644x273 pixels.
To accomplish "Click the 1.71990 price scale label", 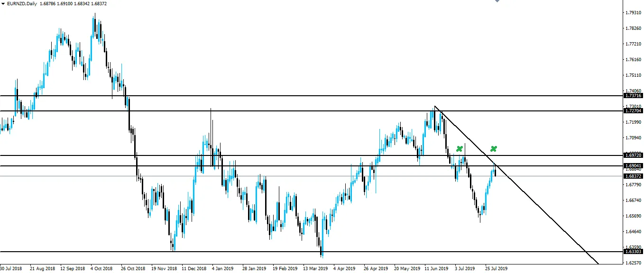I will (x=634, y=122).
